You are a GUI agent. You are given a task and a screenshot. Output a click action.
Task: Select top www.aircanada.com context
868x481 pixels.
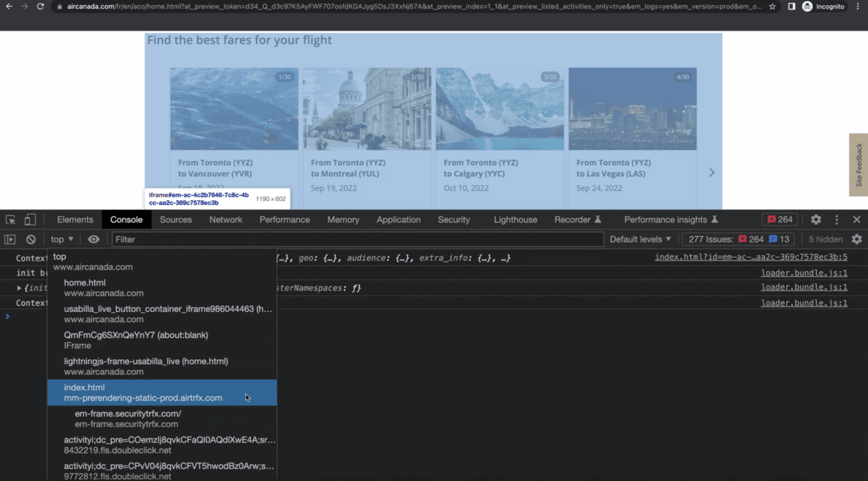pyautogui.click(x=162, y=262)
